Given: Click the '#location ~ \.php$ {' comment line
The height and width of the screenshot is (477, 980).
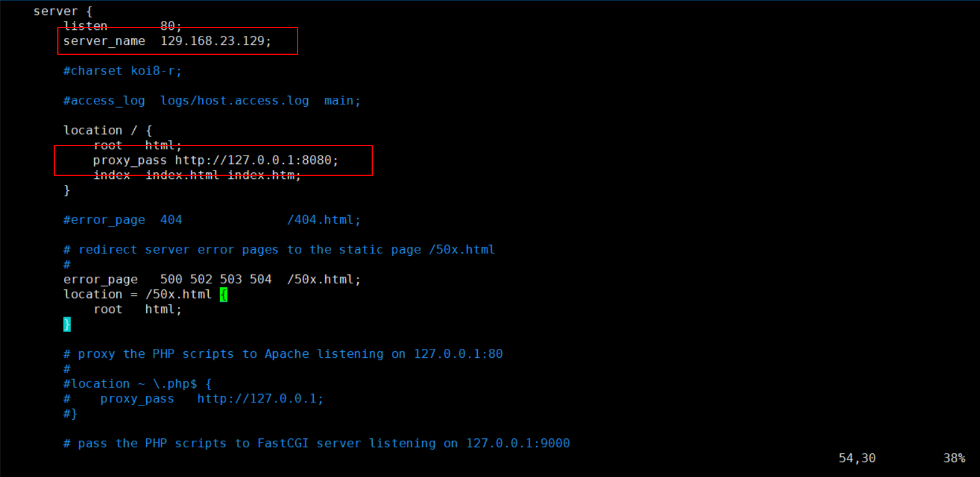Looking at the screenshot, I should [x=137, y=384].
